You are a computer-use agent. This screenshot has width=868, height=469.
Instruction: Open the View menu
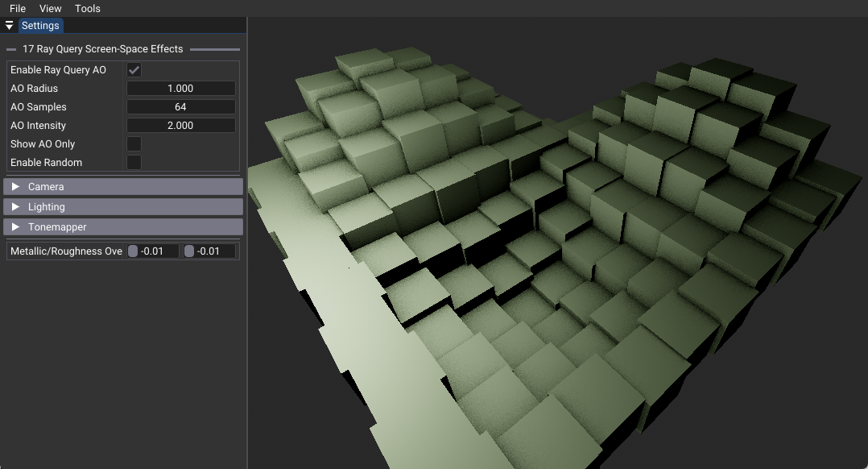(51, 8)
